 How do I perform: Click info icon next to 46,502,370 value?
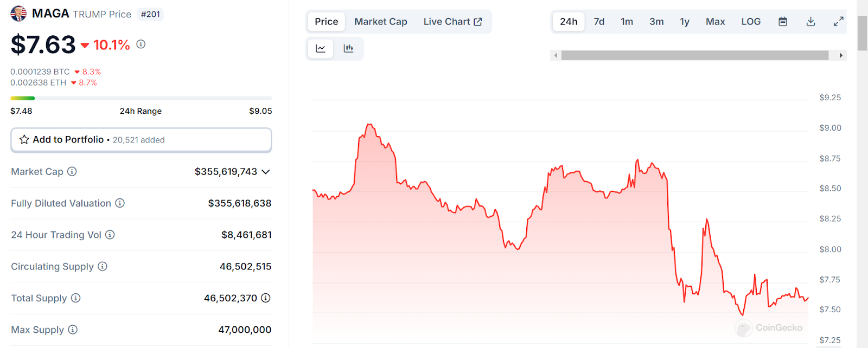point(265,298)
